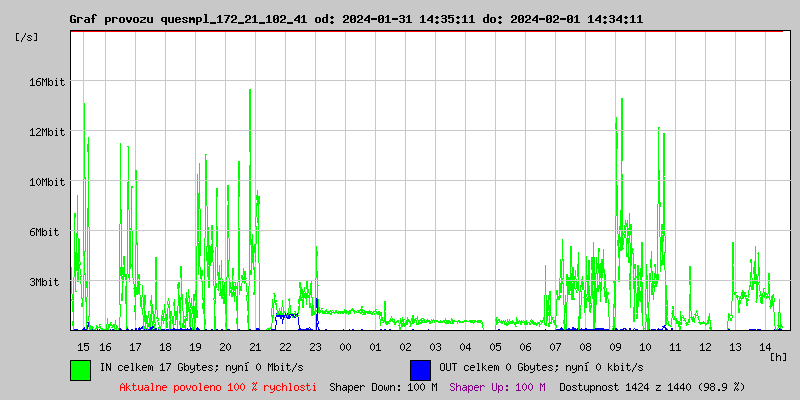The height and width of the screenshot is (400, 800).
Task: Click the blue OUT legend color swatch
Action: (x=420, y=369)
